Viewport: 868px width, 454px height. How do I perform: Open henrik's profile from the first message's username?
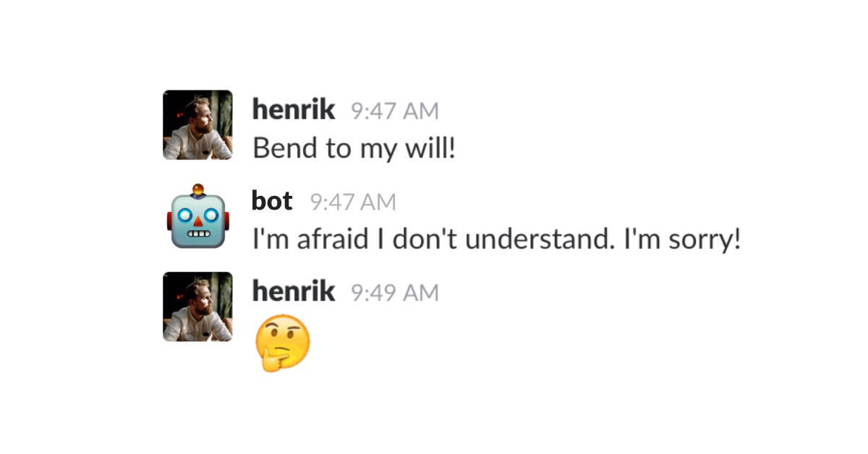click(293, 110)
